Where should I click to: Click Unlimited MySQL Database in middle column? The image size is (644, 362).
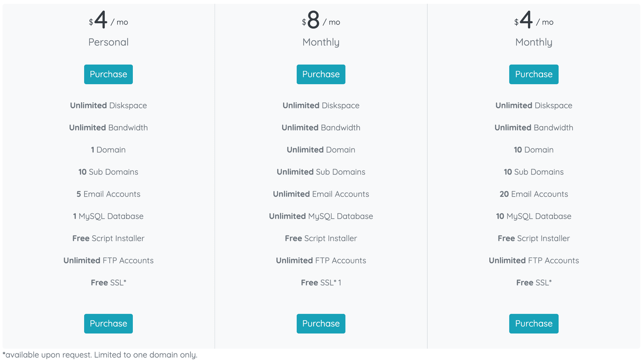tap(321, 216)
